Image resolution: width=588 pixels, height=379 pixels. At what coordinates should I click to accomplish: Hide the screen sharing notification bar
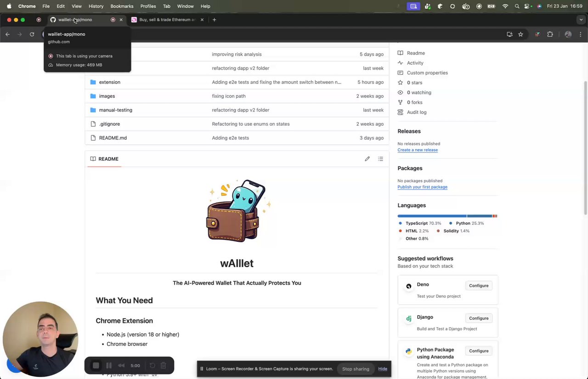(x=383, y=369)
